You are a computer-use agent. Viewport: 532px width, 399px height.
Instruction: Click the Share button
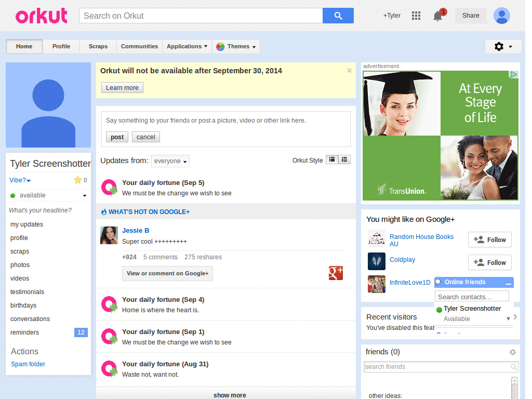[471, 16]
